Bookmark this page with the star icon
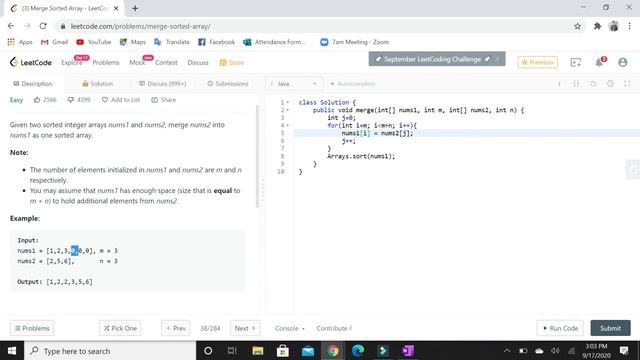Viewport: 640px width, 360px height. (577, 26)
